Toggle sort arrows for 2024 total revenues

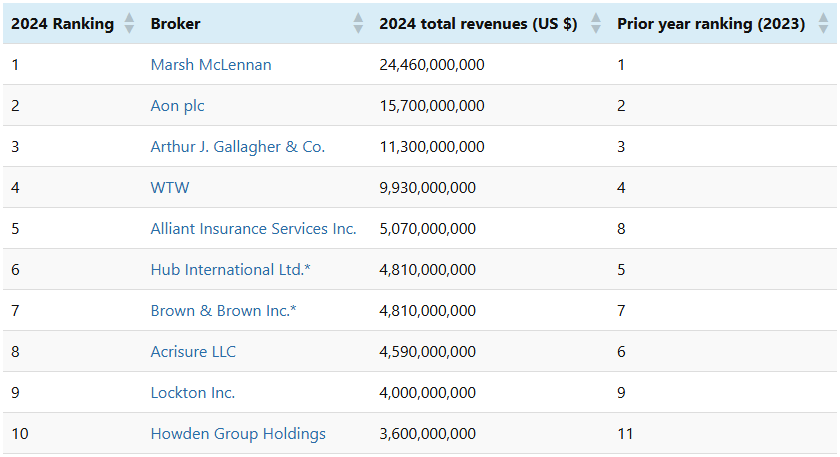click(596, 24)
